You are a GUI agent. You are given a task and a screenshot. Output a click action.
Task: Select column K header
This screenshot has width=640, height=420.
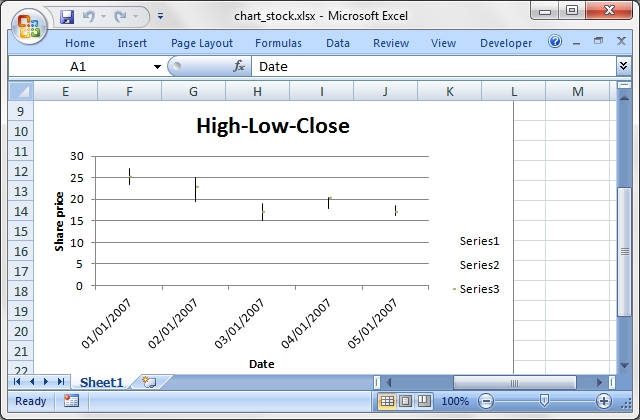[x=450, y=91]
